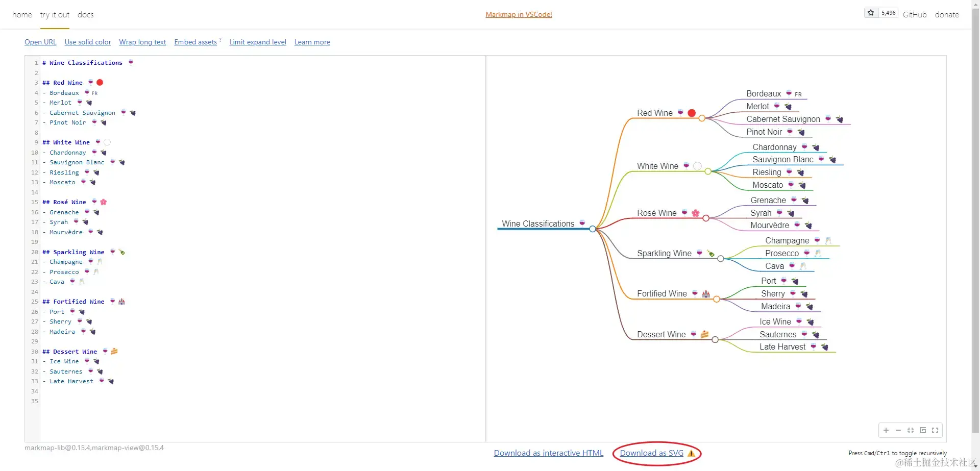The image size is (980, 471).
Task: Click the zoom out minus icon
Action: 898,430
